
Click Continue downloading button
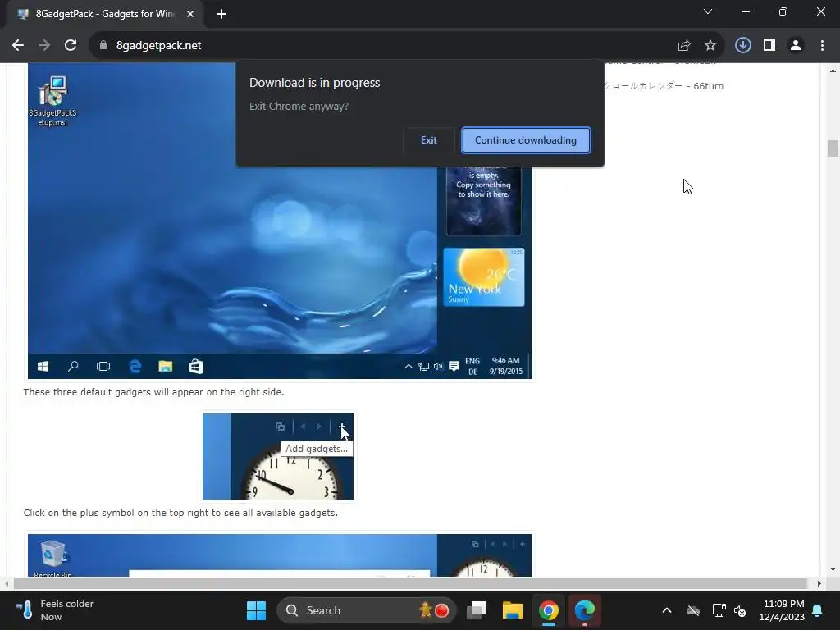tap(526, 139)
